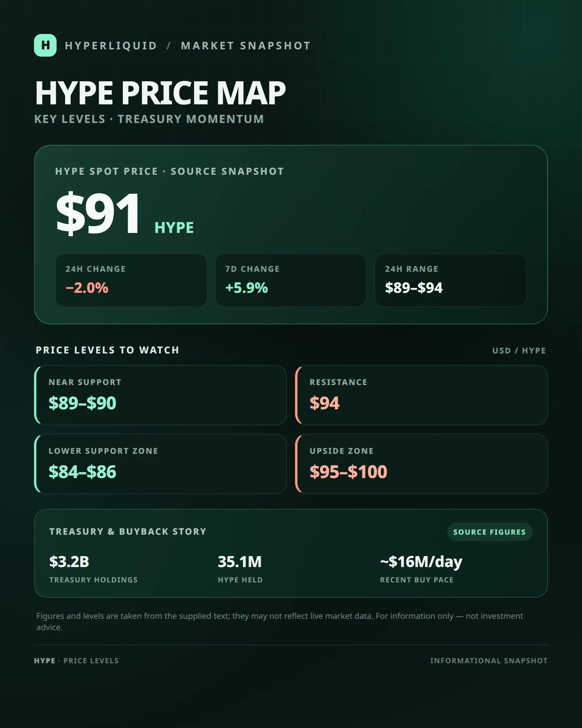Click the green HYPE ticker beside the price
This screenshot has width=582, height=728.
tap(174, 228)
